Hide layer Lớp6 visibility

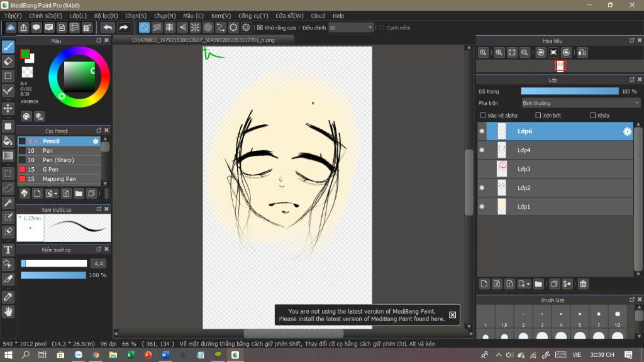482,131
